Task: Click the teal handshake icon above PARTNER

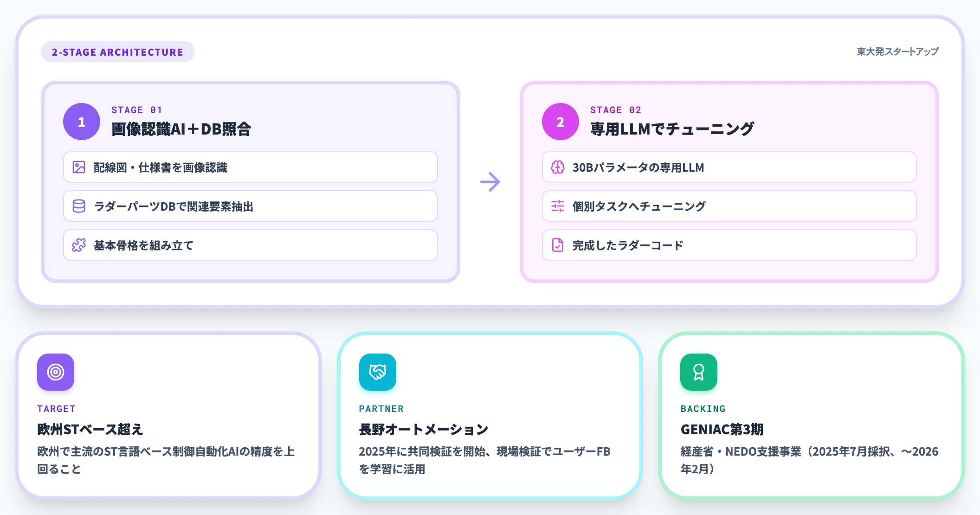Action: tap(378, 372)
